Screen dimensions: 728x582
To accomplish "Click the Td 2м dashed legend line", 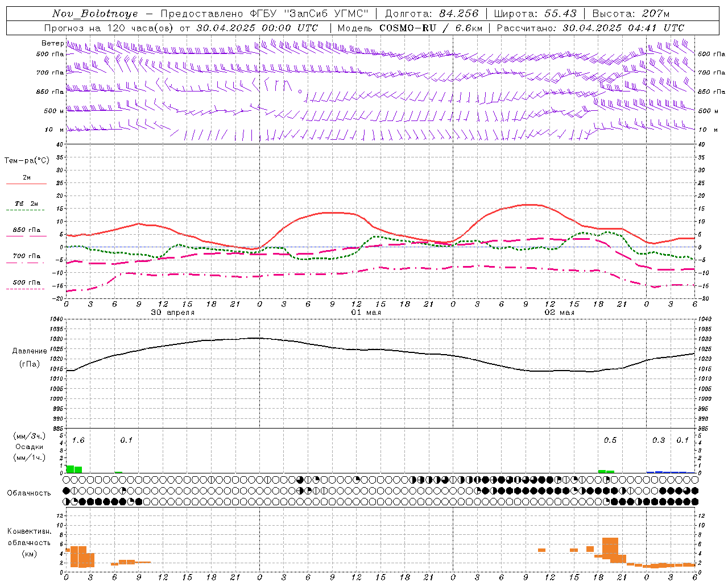I will coord(26,210).
